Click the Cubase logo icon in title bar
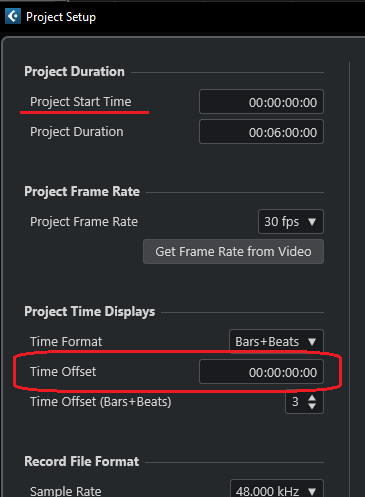This screenshot has width=365, height=497. pos(13,16)
